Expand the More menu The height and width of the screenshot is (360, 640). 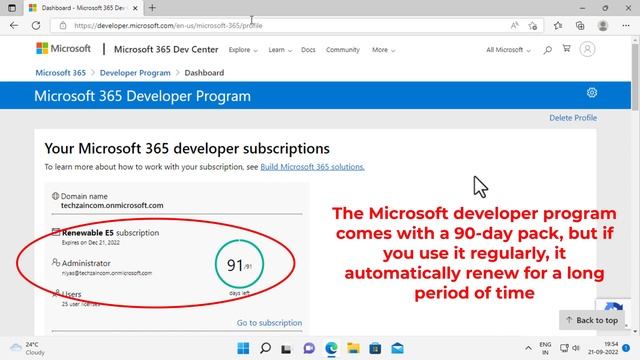point(383,50)
